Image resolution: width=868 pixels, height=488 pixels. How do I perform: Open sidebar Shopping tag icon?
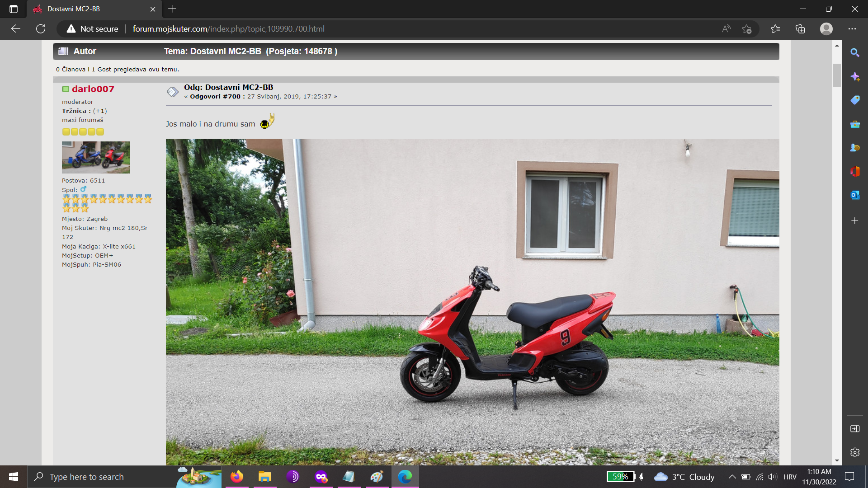855,100
